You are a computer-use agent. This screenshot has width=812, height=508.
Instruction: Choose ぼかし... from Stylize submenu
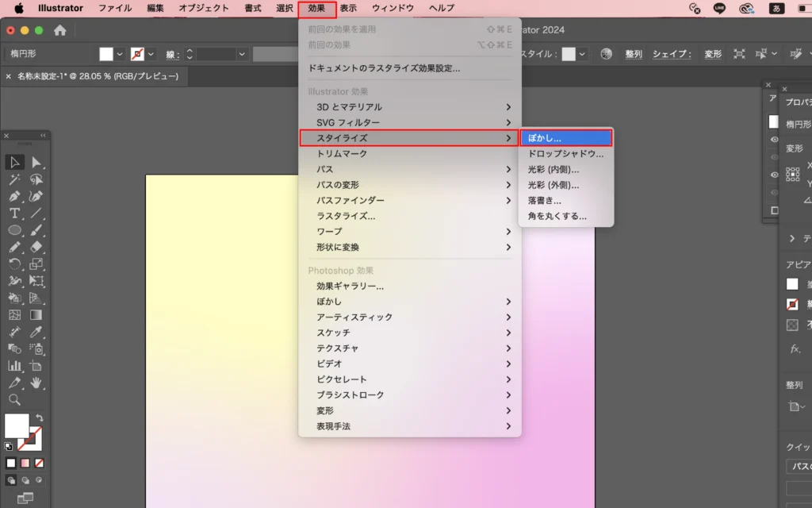[x=565, y=138]
